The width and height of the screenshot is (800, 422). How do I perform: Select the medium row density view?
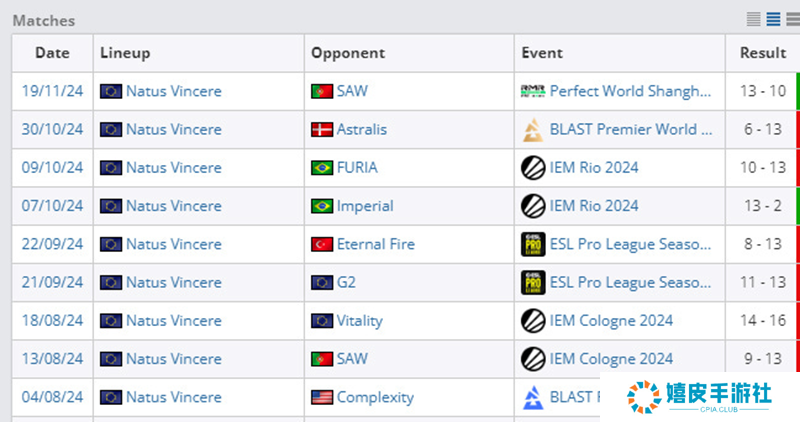pos(773,19)
